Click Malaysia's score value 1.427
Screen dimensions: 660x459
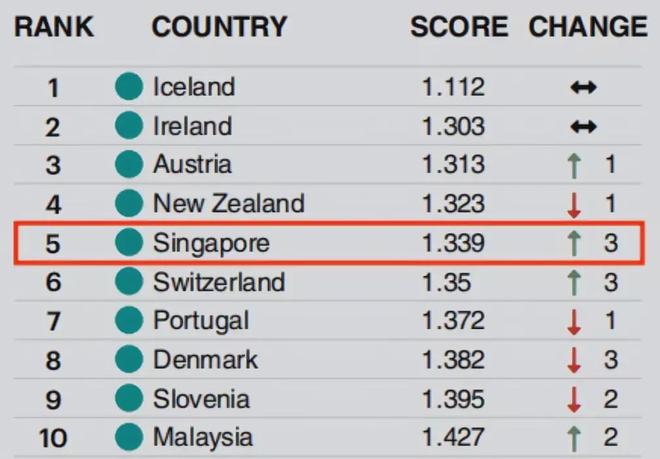pyautogui.click(x=453, y=438)
